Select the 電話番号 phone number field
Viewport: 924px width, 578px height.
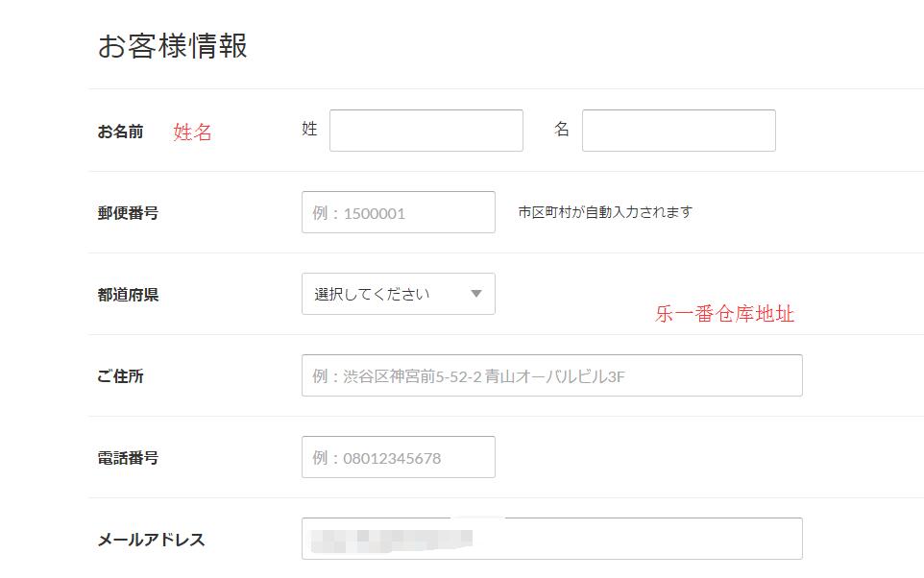coord(398,457)
